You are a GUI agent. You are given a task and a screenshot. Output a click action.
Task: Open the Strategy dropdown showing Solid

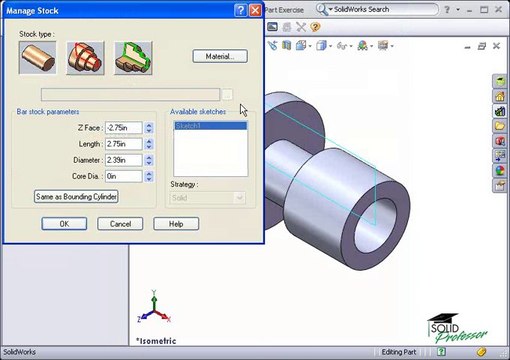pos(207,198)
